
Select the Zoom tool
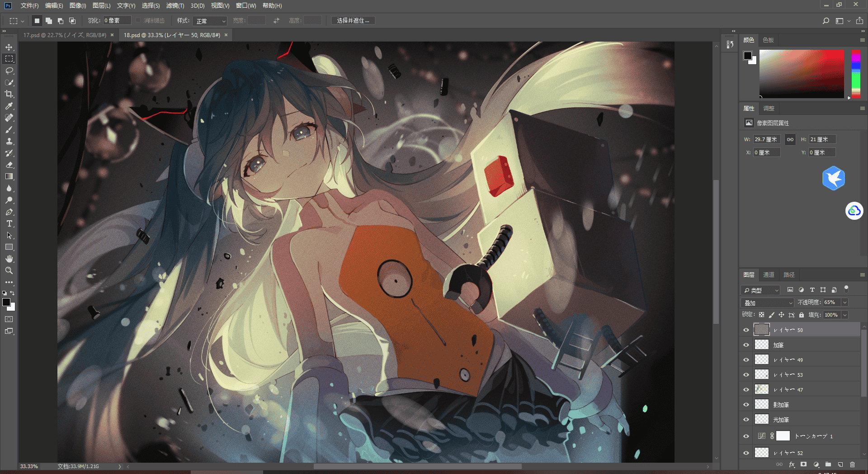click(x=9, y=270)
